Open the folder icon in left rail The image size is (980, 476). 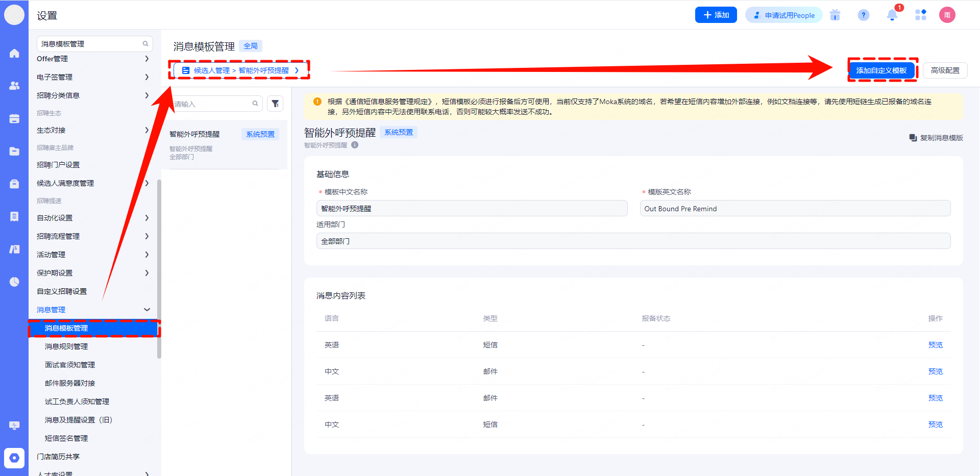(14, 151)
